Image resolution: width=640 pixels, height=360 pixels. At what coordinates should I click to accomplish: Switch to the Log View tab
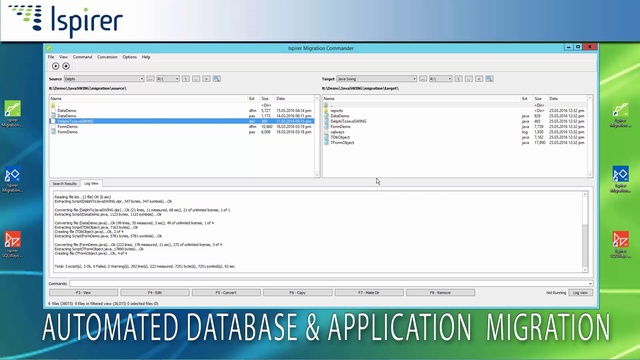coord(91,183)
